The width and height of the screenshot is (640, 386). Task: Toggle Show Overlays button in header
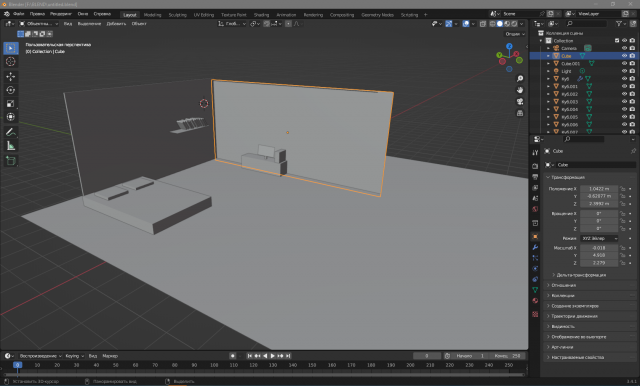coord(466,24)
